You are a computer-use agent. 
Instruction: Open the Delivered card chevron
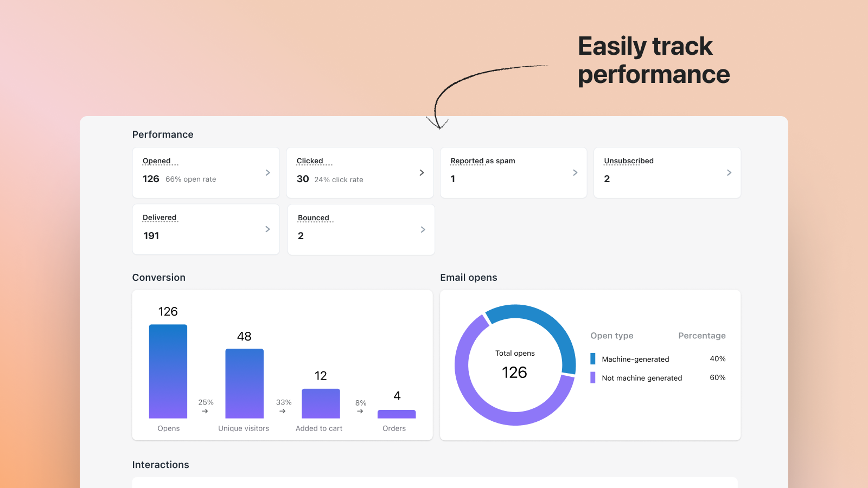(x=267, y=229)
